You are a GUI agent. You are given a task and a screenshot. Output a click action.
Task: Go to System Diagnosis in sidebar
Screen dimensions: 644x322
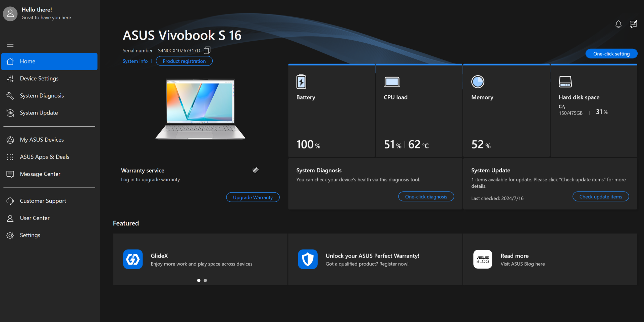pyautogui.click(x=42, y=96)
